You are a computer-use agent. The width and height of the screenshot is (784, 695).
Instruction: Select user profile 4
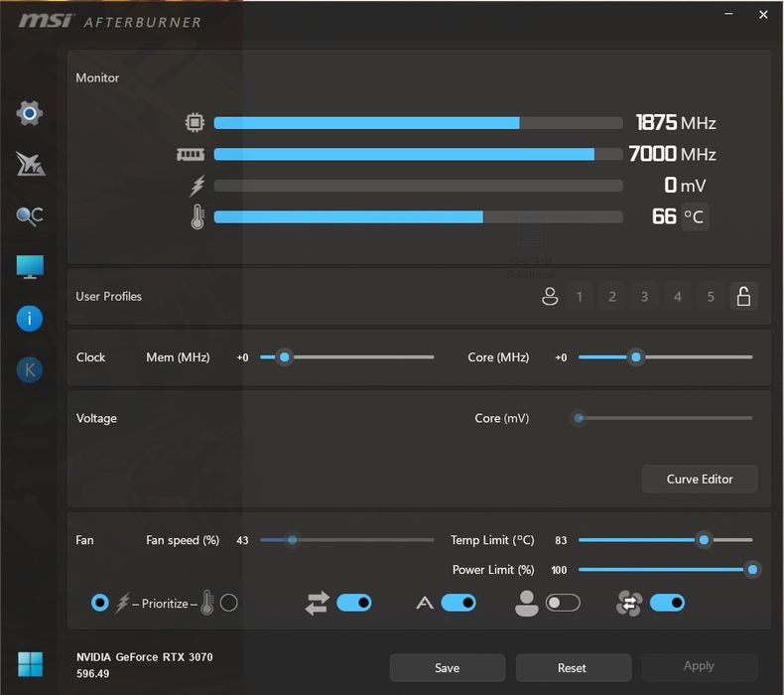(x=678, y=296)
